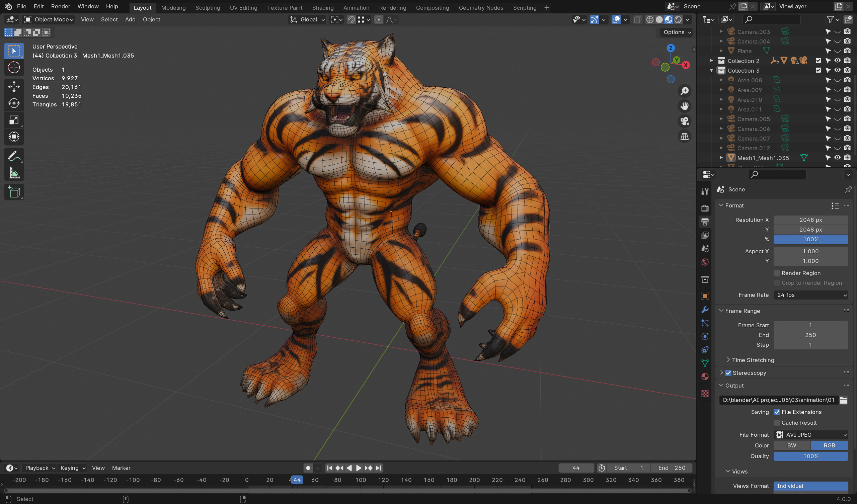Open the timeline Marker menu
857x504 pixels.
coord(121,468)
